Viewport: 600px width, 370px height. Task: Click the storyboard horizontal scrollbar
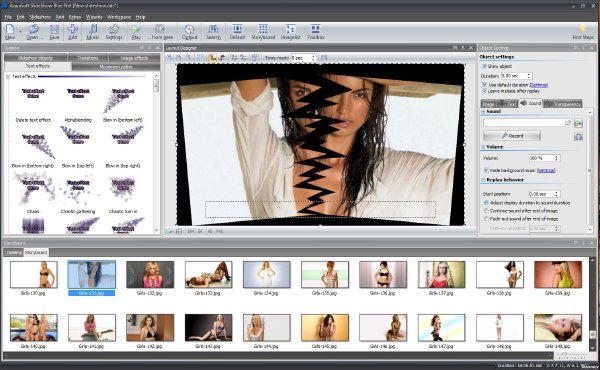click(x=277, y=355)
